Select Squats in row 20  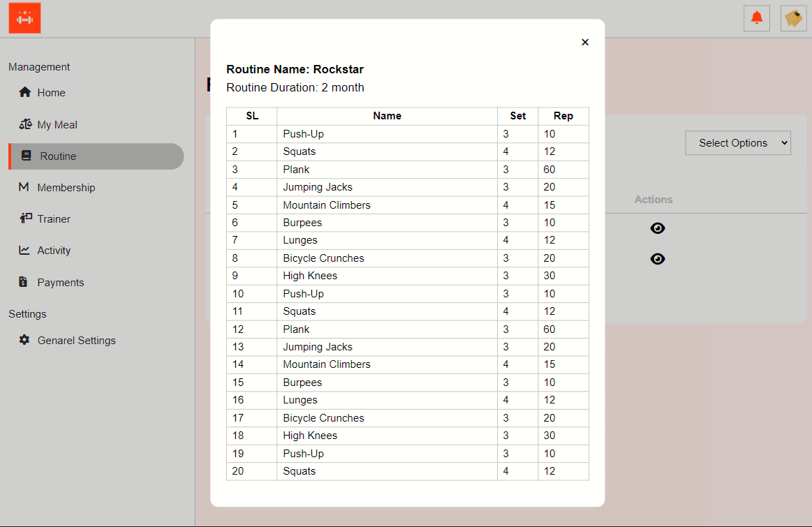[300, 472]
